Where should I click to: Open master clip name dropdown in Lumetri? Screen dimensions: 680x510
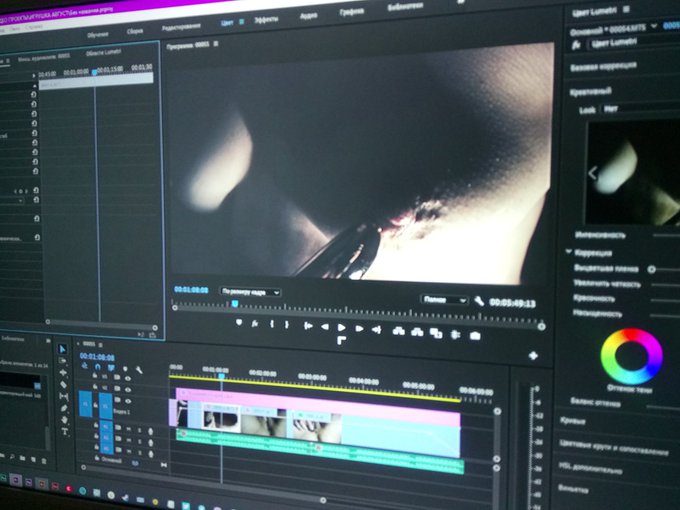coord(654,26)
